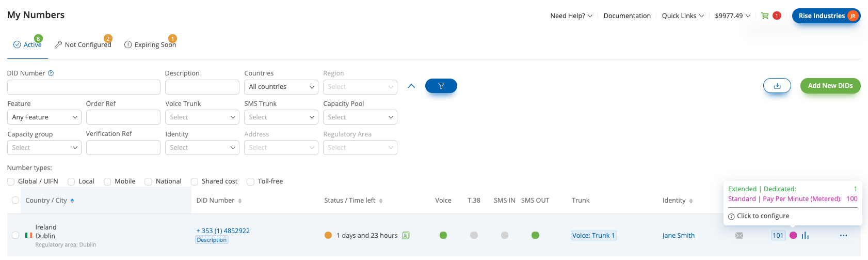Screen dimensions: 868x260
Task: Click the Add New DIDs button
Action: point(830,86)
